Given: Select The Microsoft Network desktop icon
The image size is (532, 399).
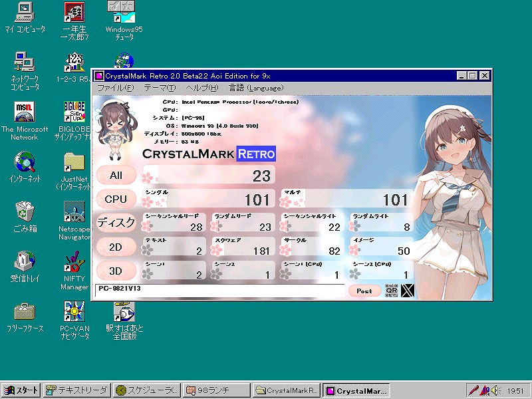Looking at the screenshot, I should 25,120.
